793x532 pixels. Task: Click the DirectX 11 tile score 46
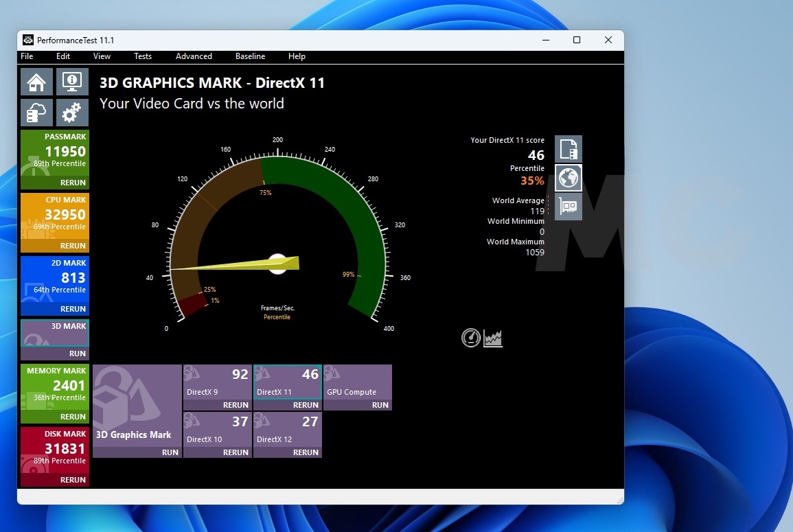pos(310,374)
